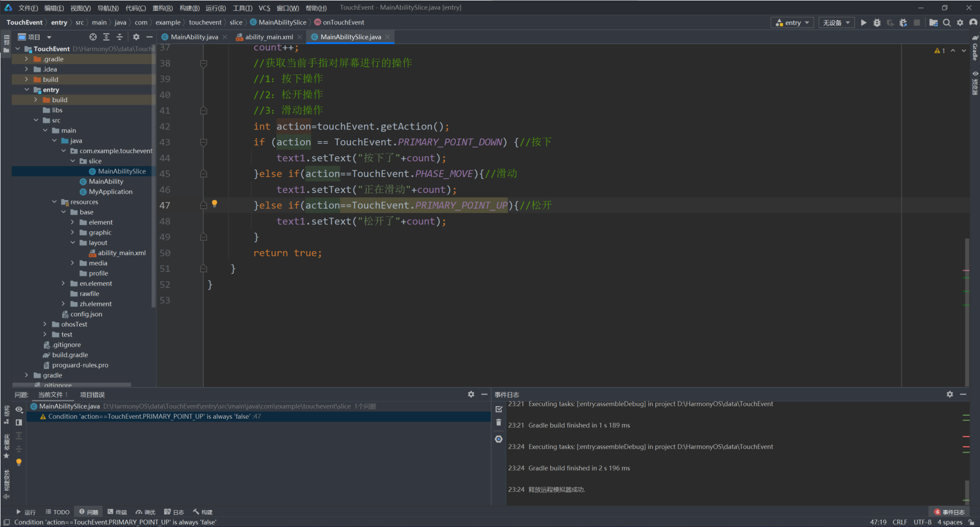
Task: Open the 文件(F) menu
Action: coord(28,8)
